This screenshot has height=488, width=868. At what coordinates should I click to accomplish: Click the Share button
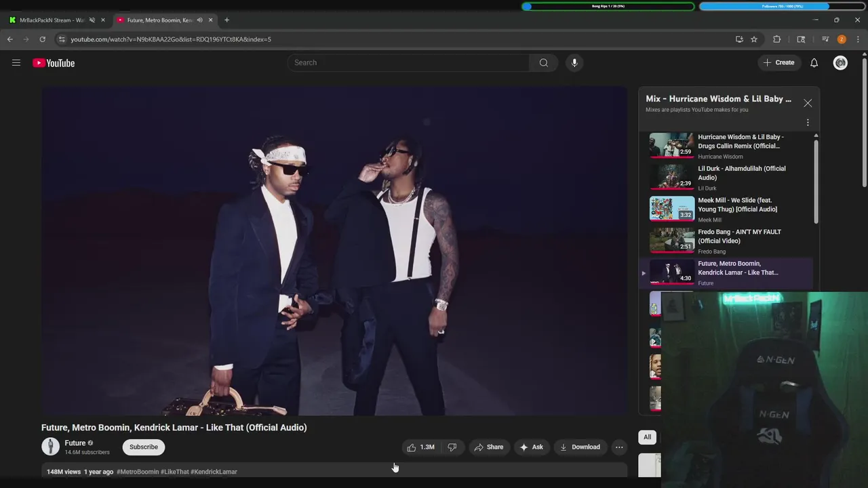tap(488, 447)
